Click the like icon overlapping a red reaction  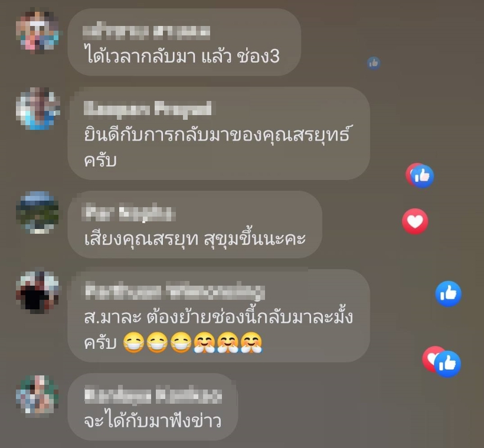pos(422,176)
